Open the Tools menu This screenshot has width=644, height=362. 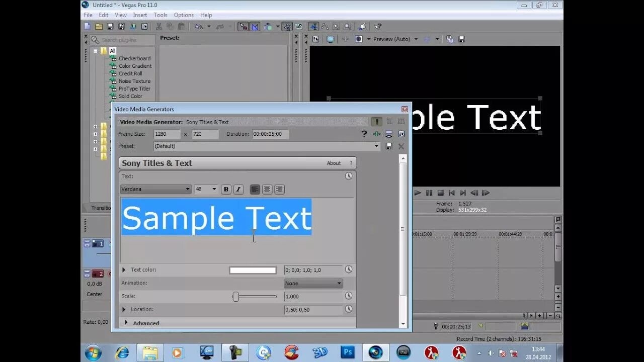pos(160,15)
